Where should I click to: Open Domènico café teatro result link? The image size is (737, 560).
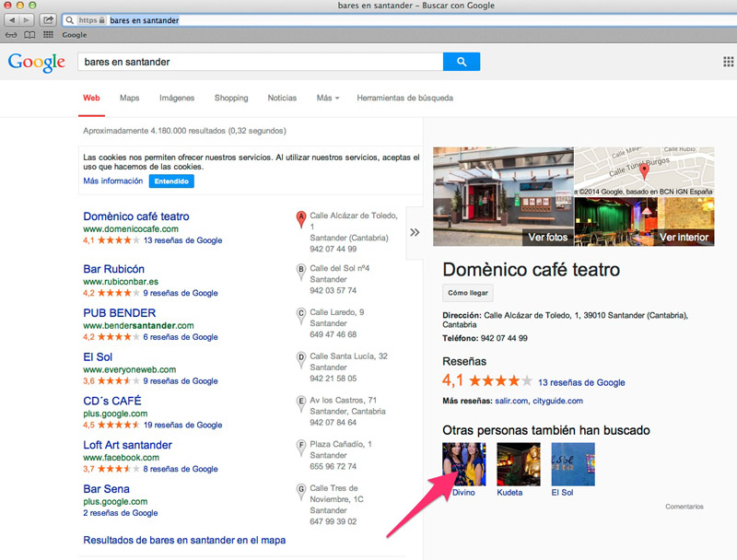[x=136, y=216]
